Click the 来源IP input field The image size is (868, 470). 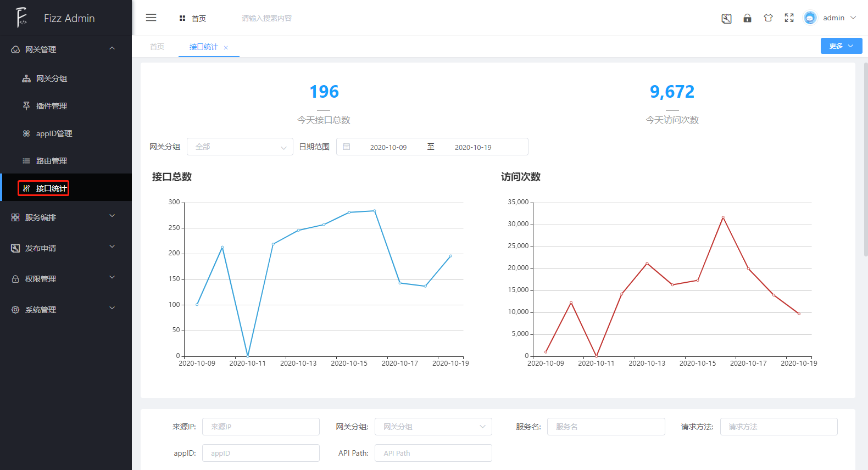coord(260,427)
